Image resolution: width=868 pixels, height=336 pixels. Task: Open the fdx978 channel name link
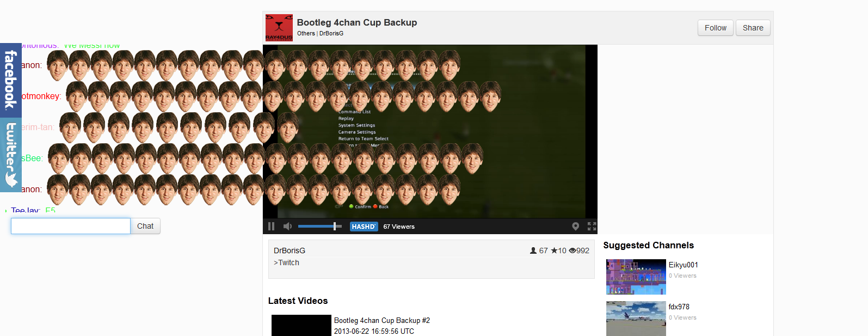click(x=679, y=307)
